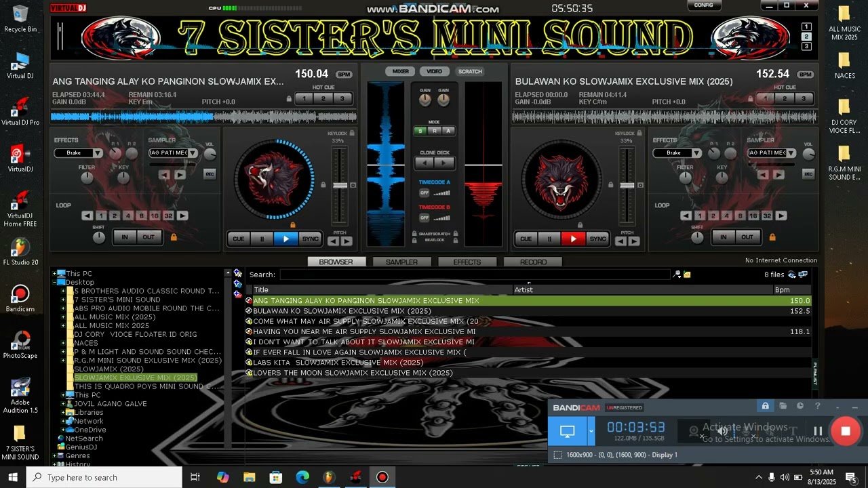Viewport: 868px width, 488px height.
Task: Set right deck loop length 16
Action: 753,216
